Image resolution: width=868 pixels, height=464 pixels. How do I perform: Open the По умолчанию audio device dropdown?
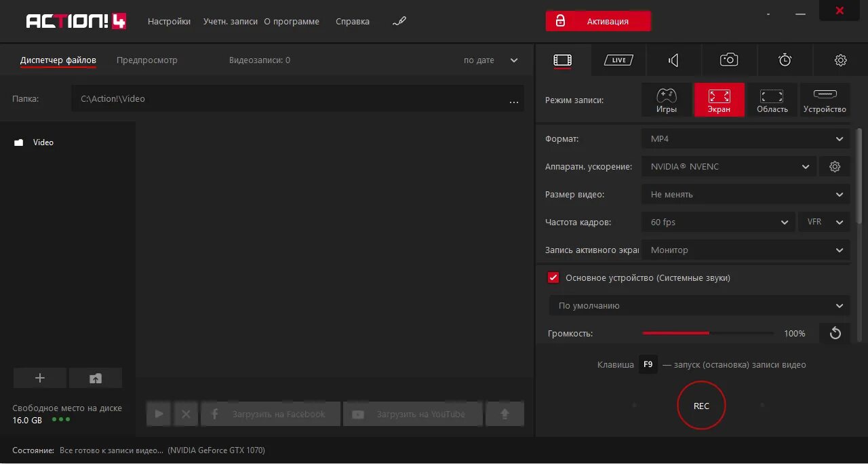click(x=699, y=305)
